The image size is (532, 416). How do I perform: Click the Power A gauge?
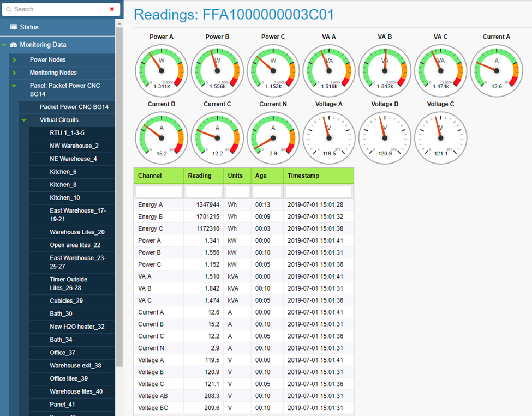(x=162, y=70)
